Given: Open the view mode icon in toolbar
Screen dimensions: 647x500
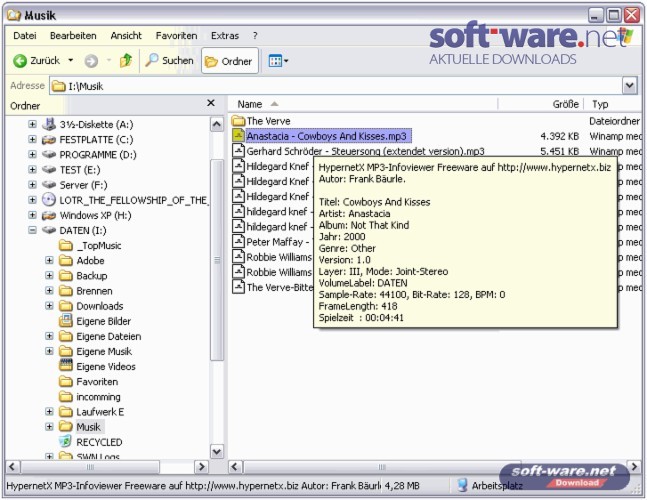Looking at the screenshot, I should 275,61.
